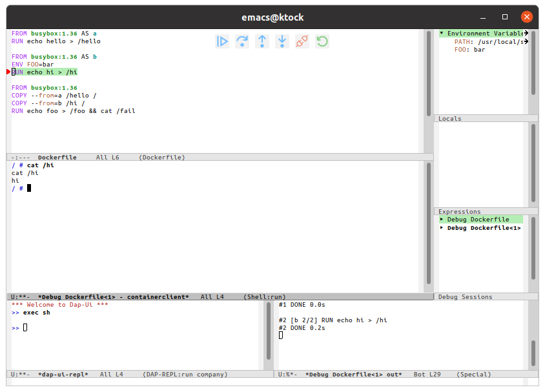Click the Step Out up-arrow icon
545x392 pixels.
pyautogui.click(x=262, y=41)
